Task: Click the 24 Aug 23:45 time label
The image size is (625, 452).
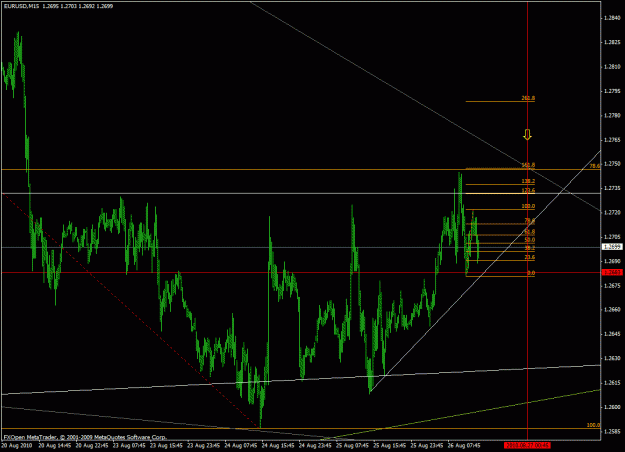Action: (x=315, y=445)
